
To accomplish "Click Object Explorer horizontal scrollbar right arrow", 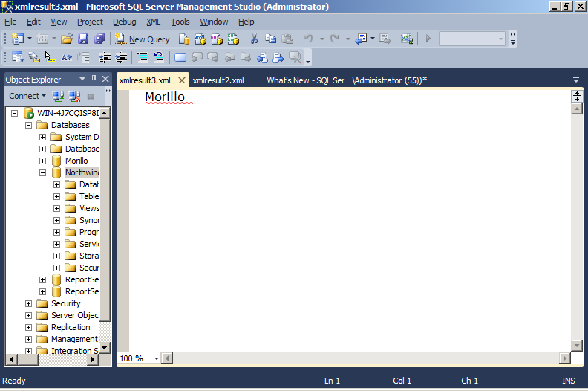I will tap(93, 360).
